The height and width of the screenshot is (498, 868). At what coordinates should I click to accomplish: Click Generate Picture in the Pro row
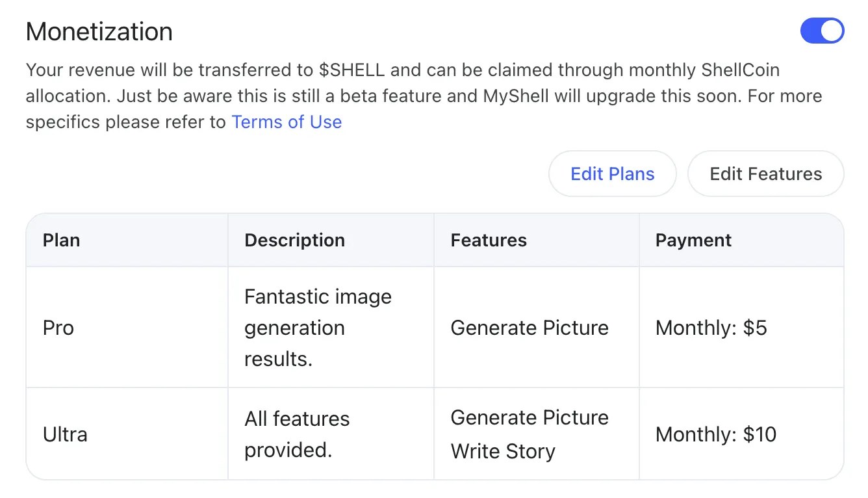click(530, 328)
